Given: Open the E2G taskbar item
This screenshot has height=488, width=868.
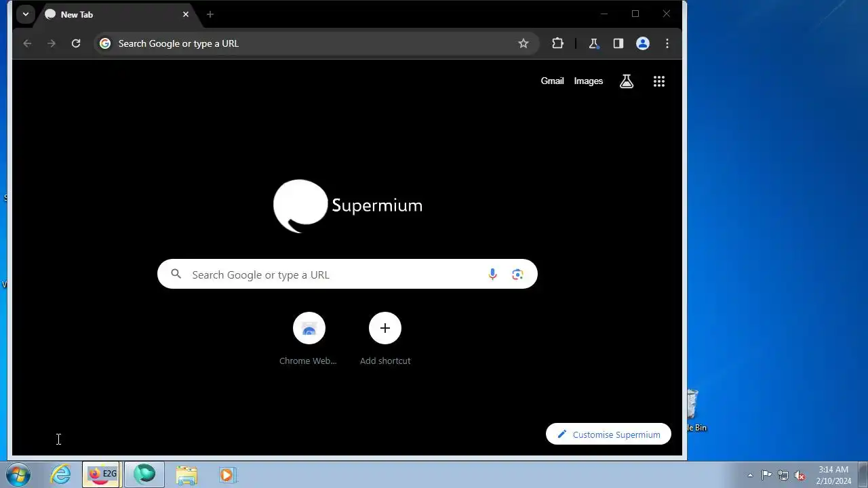Looking at the screenshot, I should pyautogui.click(x=101, y=474).
